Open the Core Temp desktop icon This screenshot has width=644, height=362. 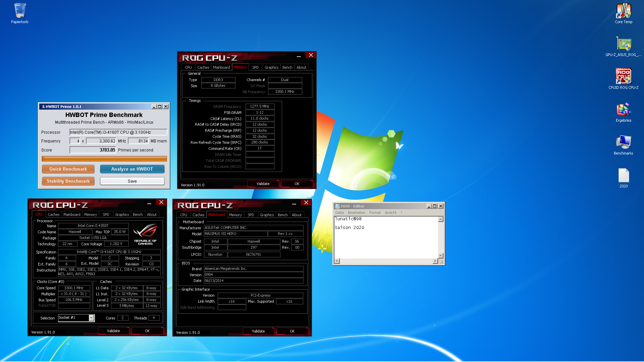tap(624, 13)
